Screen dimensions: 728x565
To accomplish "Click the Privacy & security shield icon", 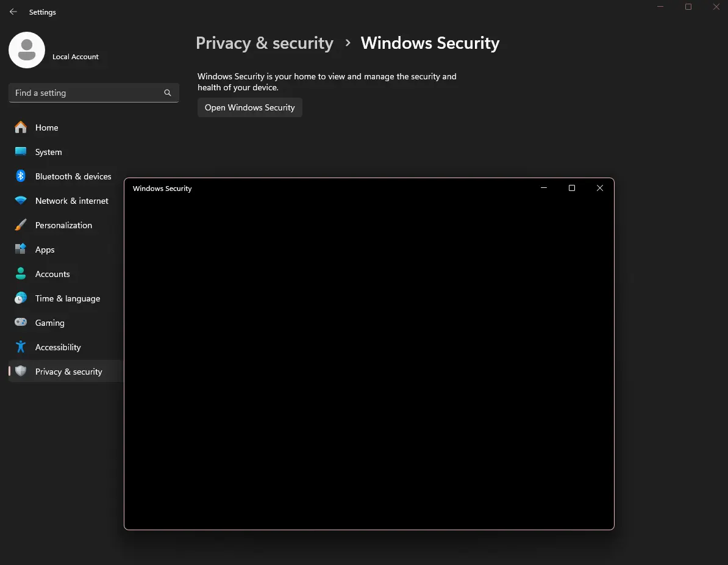I will (x=21, y=371).
